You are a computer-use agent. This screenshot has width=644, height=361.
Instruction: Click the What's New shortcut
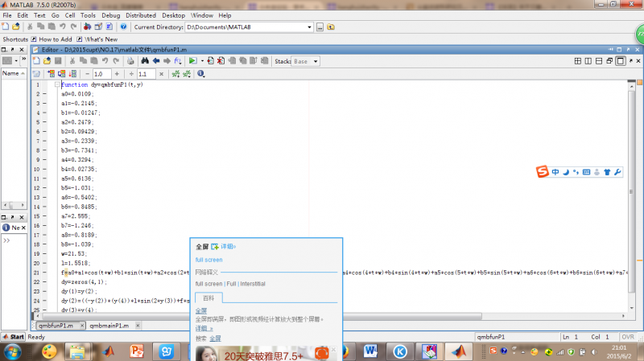click(97, 39)
